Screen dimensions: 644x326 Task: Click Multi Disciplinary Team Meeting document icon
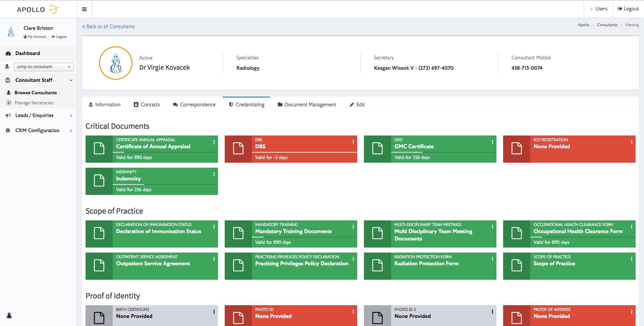377,233
